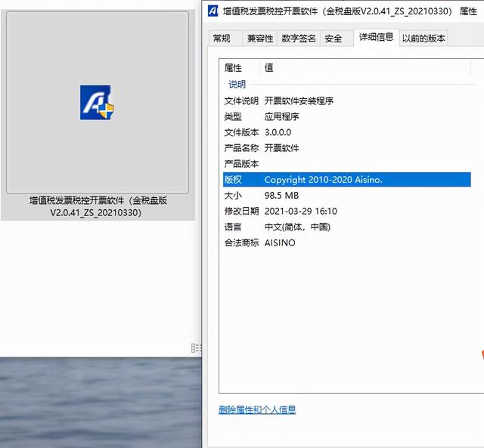The height and width of the screenshot is (448, 484).
Task: Click the file name label under the icon
Action: point(98,206)
